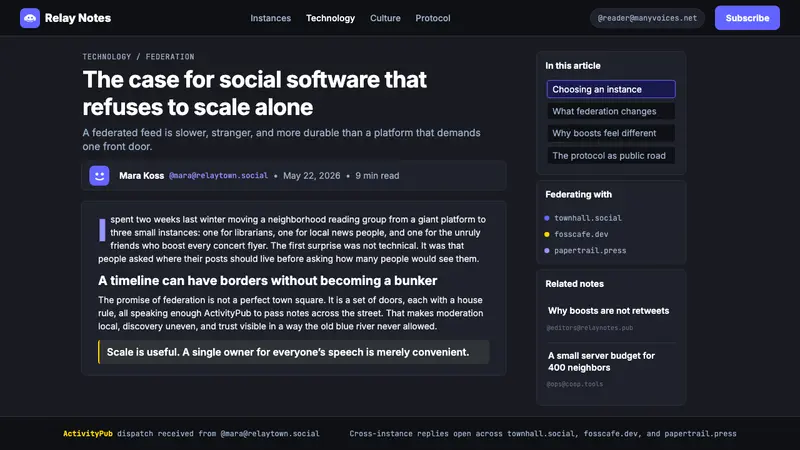Jump to What federation changes section
The width and height of the screenshot is (800, 450).
tap(611, 111)
